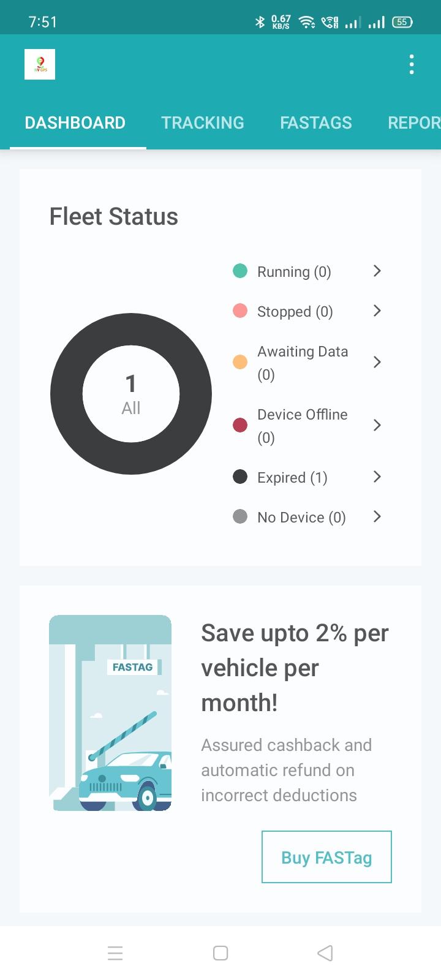Image resolution: width=441 pixels, height=980 pixels.
Task: Expand the Expired (1) chevron
Action: point(377,477)
